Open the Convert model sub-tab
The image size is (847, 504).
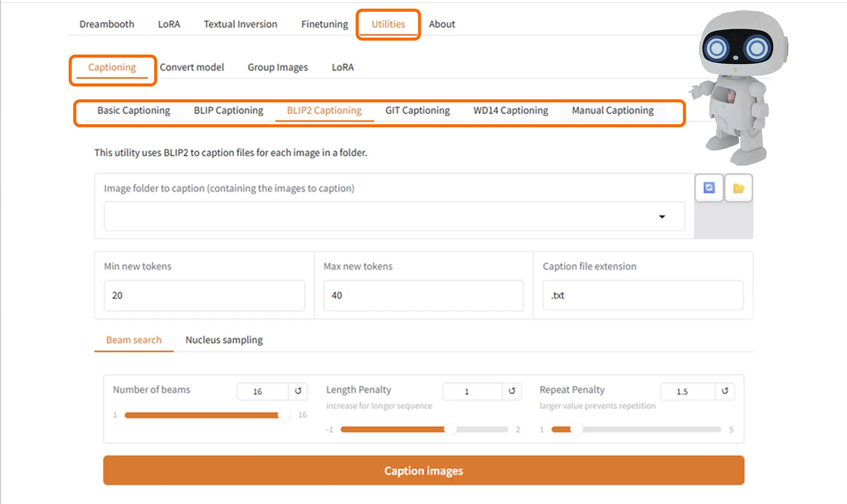coord(191,67)
